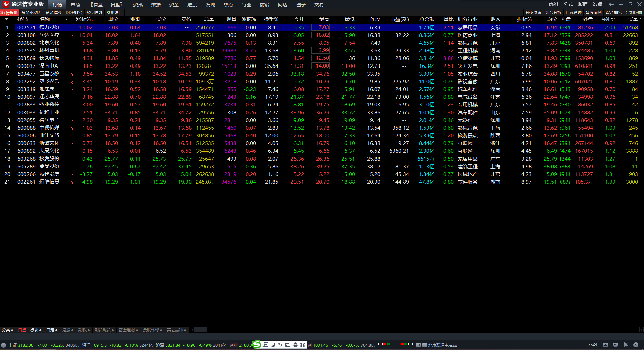Click R marker icon on 奥飞娱乐 row
Image resolution: width=644 pixels, height=350 pixels.
(x=72, y=82)
